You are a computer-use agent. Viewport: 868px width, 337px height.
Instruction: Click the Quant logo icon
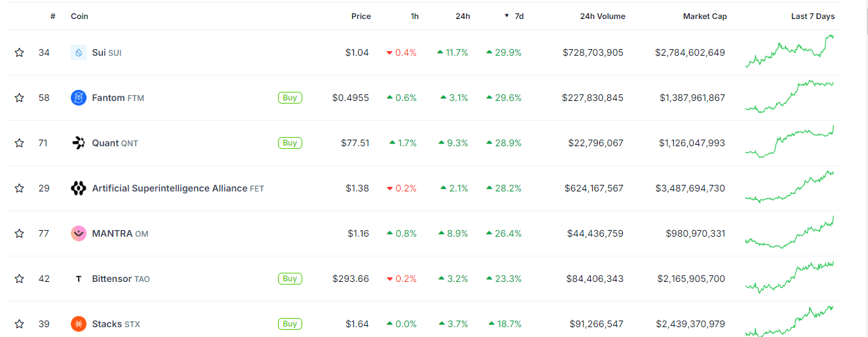(79, 143)
